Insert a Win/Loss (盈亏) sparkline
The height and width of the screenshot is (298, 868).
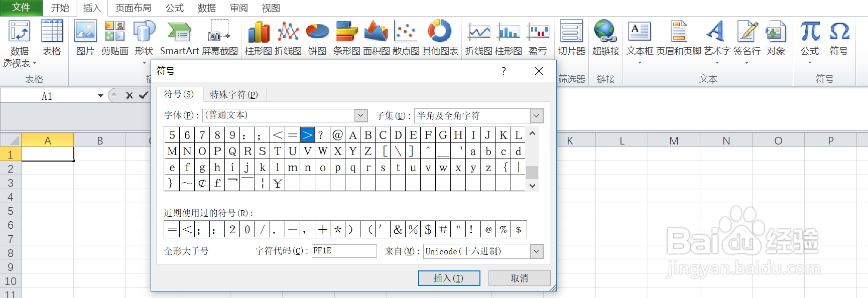[538, 38]
